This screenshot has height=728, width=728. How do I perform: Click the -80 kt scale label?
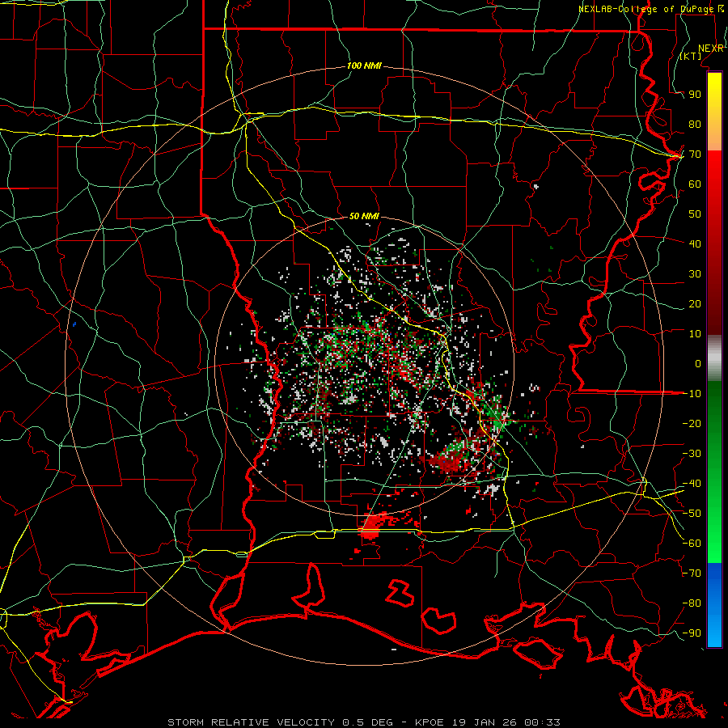[x=692, y=603]
